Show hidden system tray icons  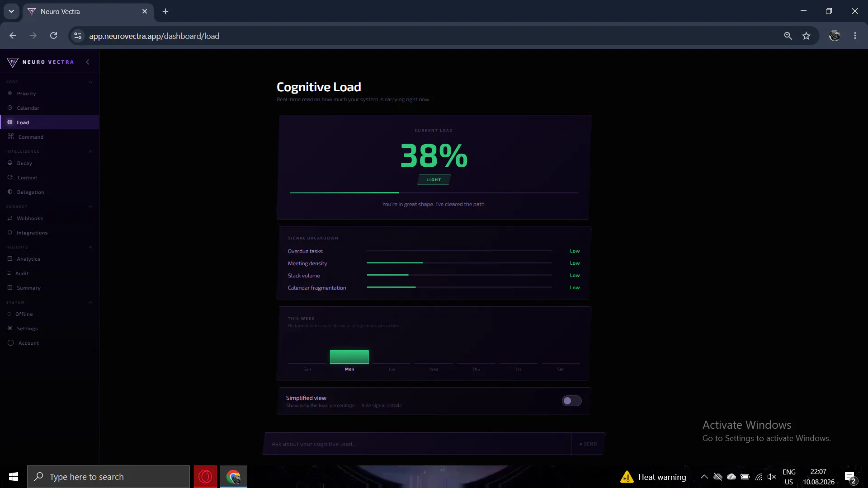coord(704,477)
